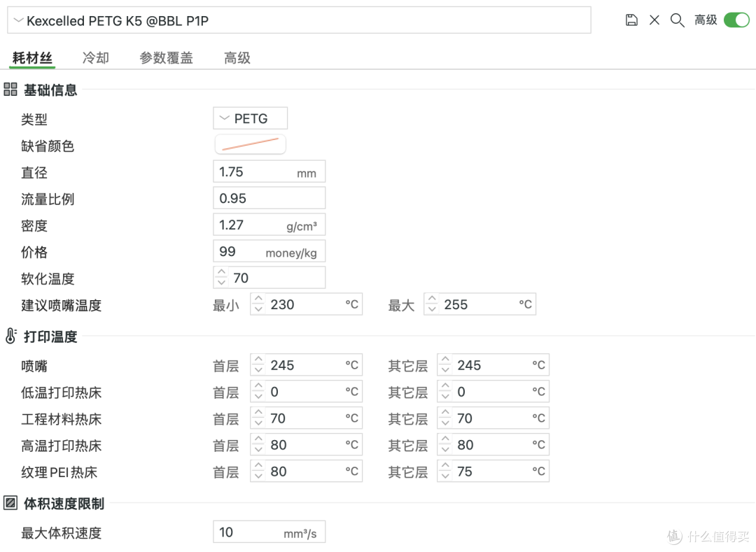756x552 pixels.
Task: Adjust the 软化温度 stepper arrows
Action: 221,278
